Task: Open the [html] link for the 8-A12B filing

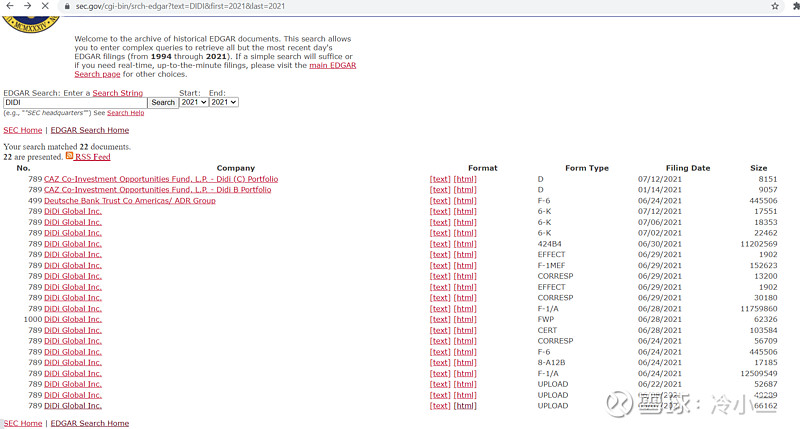Action: click(465, 363)
